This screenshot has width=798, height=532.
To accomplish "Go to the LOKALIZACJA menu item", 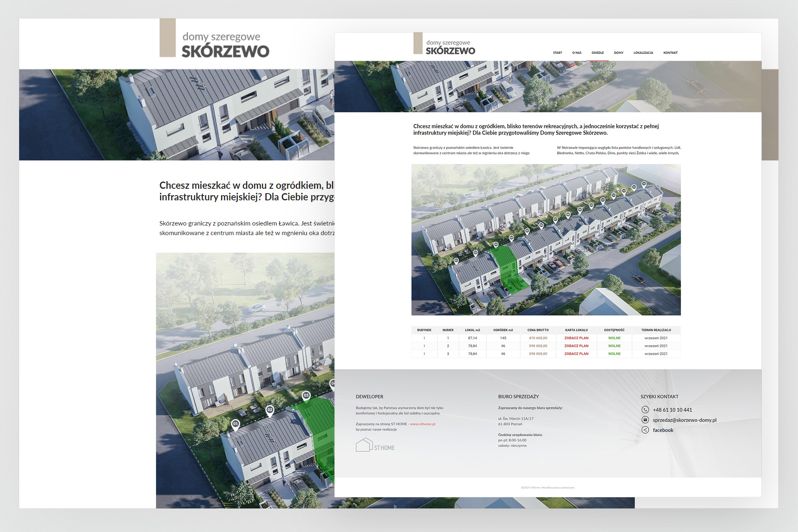I will (x=643, y=53).
